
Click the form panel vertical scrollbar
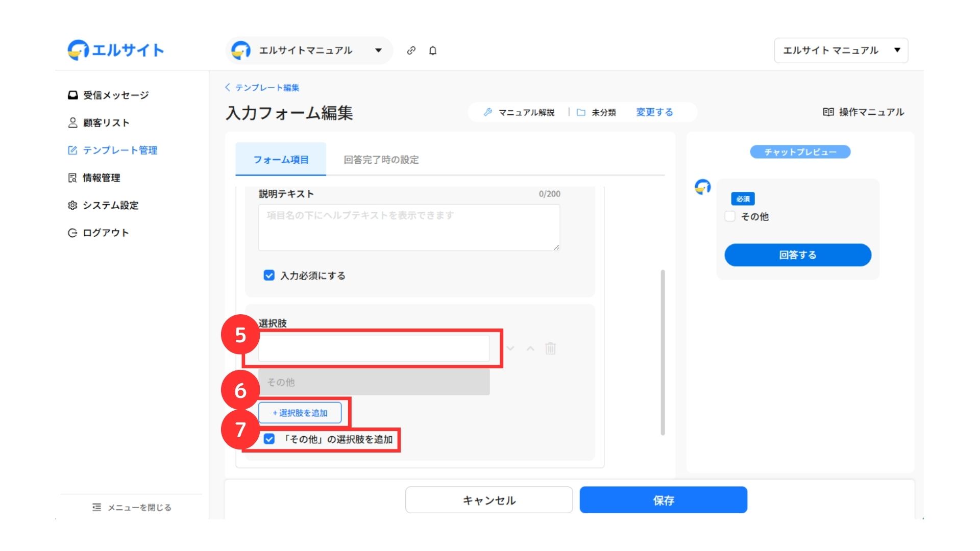[663, 352]
